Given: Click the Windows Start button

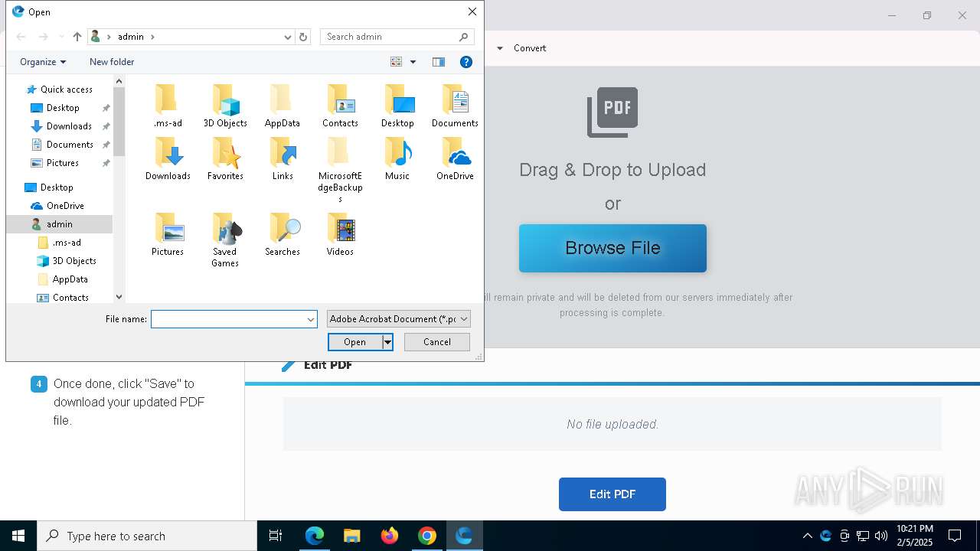Looking at the screenshot, I should 18,536.
